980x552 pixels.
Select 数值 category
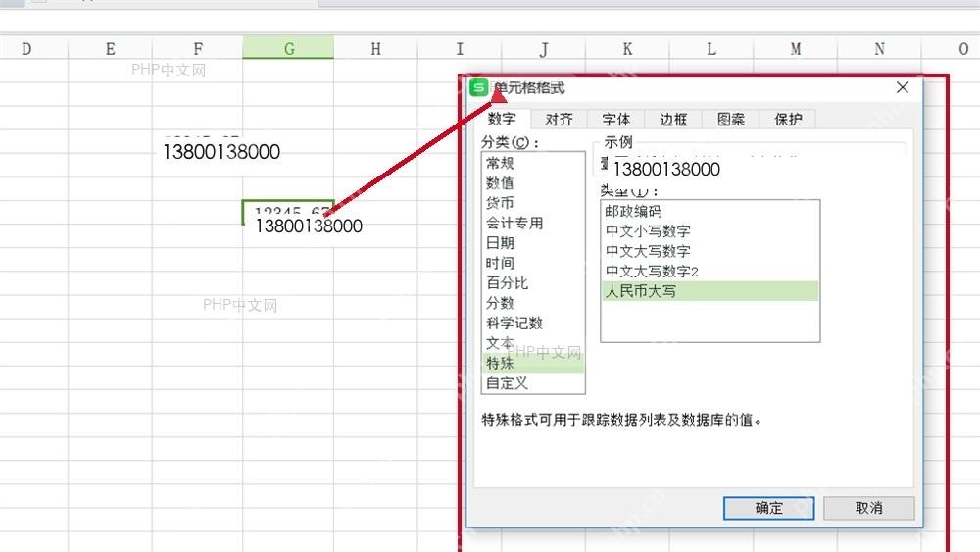coord(533,182)
